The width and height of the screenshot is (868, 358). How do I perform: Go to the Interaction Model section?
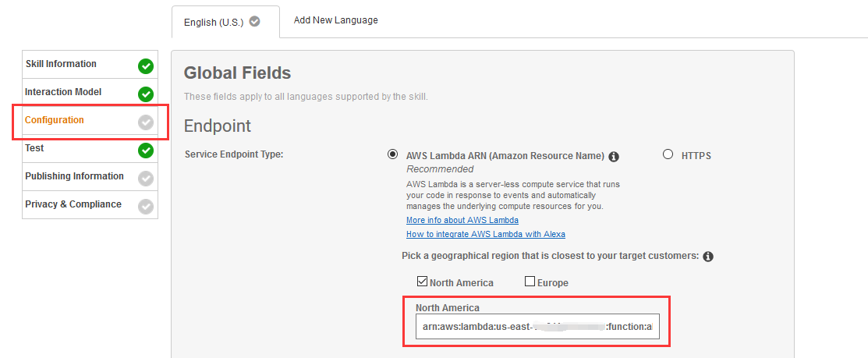pyautogui.click(x=63, y=92)
